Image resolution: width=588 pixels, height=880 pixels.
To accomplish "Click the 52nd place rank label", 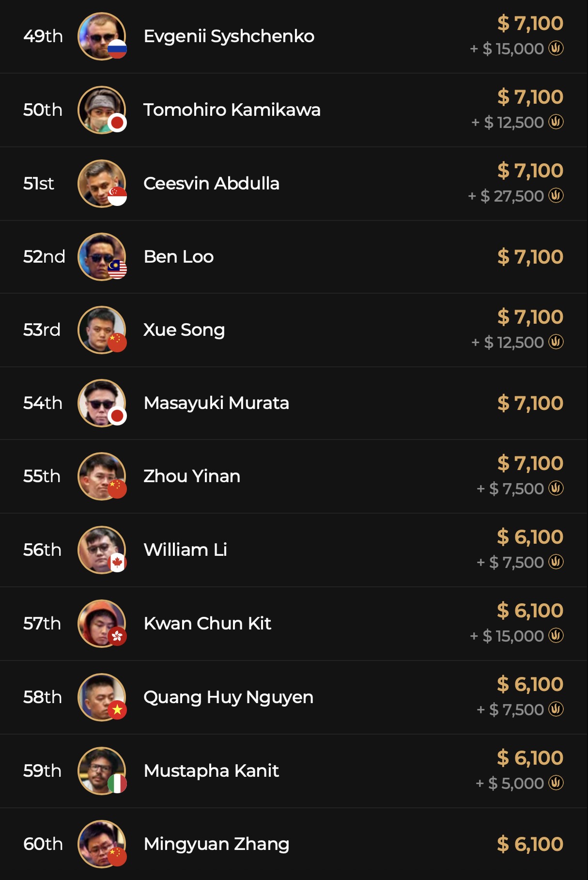I will (x=44, y=257).
